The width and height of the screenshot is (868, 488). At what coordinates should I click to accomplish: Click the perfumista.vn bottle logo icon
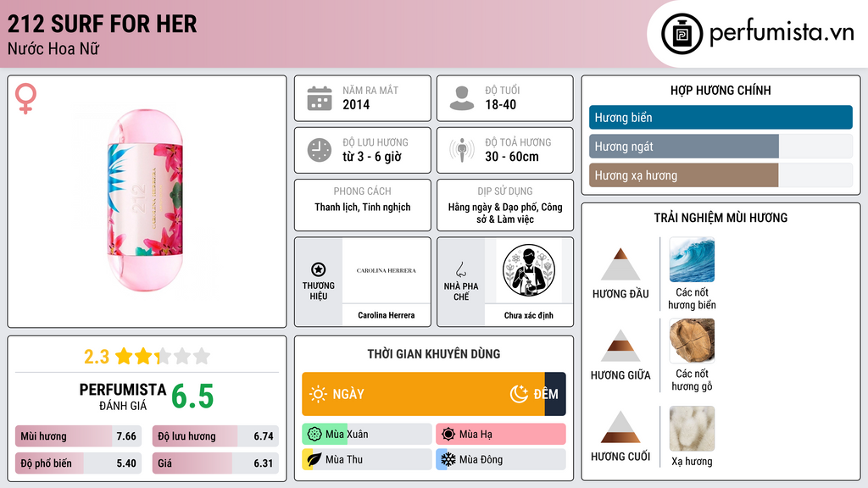tap(682, 34)
